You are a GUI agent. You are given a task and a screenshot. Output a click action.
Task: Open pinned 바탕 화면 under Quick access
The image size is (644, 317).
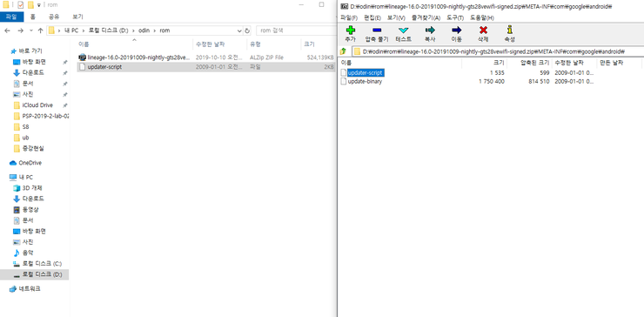[x=34, y=62]
